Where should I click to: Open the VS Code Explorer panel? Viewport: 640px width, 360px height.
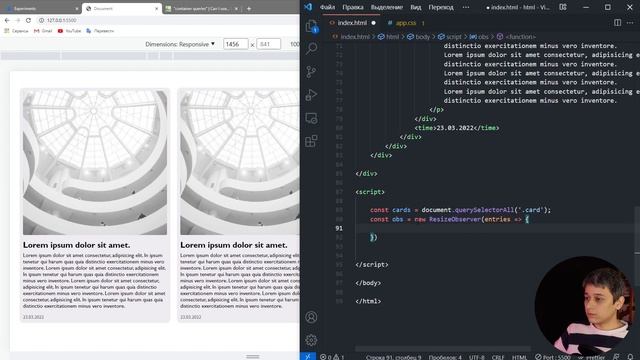(311, 26)
